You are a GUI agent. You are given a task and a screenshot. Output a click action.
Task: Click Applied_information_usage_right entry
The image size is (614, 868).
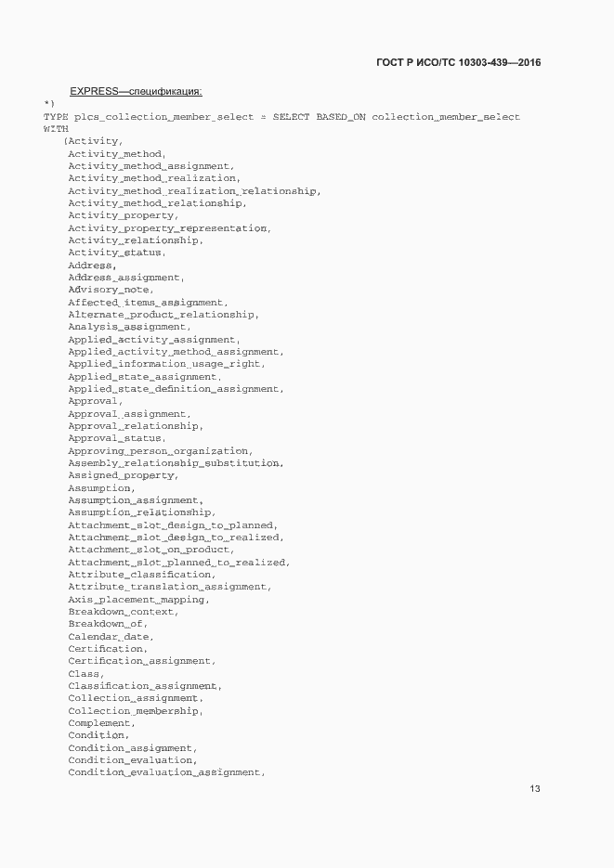pos(166,364)
